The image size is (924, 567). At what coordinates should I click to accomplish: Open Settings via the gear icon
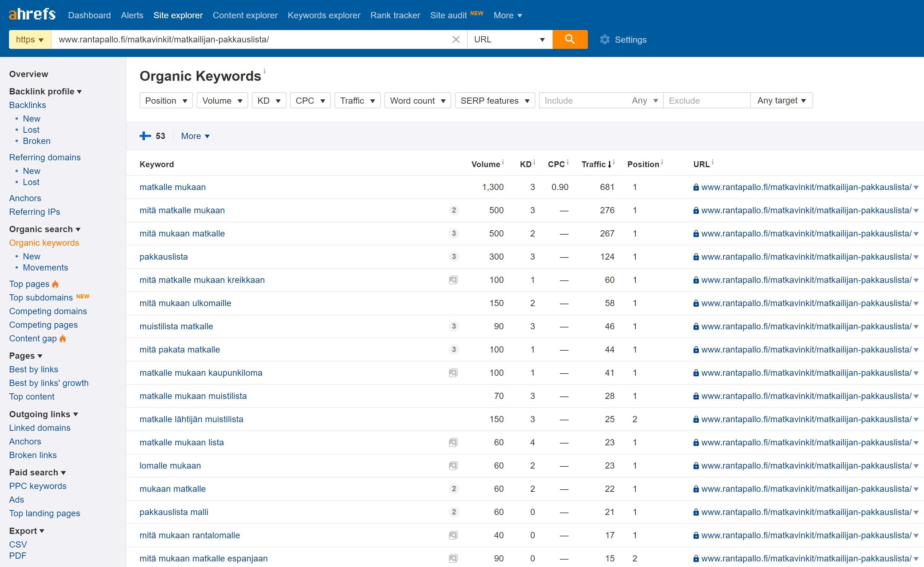[604, 39]
